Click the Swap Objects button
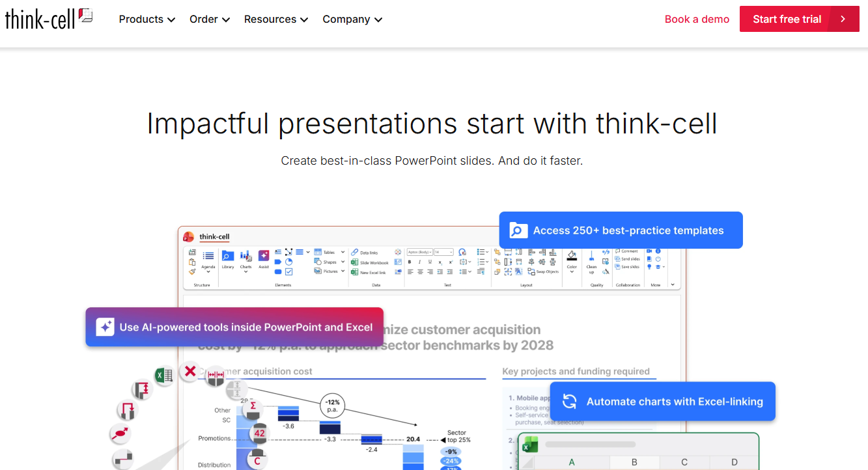The width and height of the screenshot is (868, 470). pyautogui.click(x=543, y=271)
